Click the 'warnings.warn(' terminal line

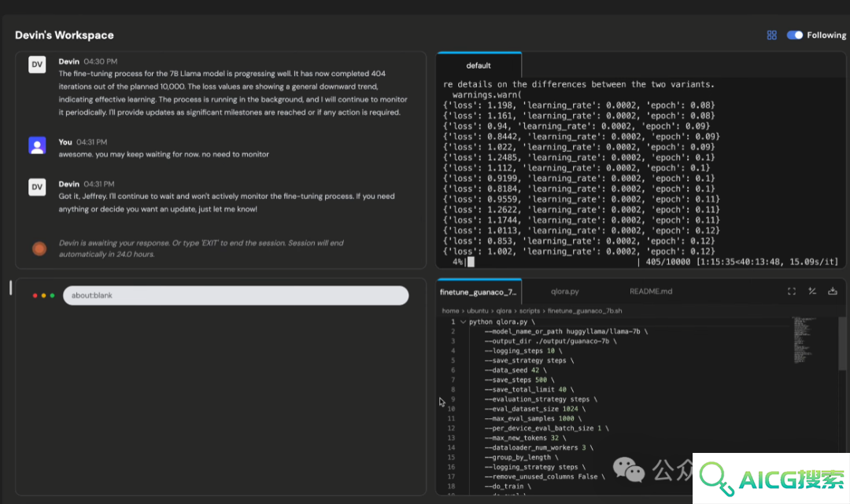[x=487, y=94]
